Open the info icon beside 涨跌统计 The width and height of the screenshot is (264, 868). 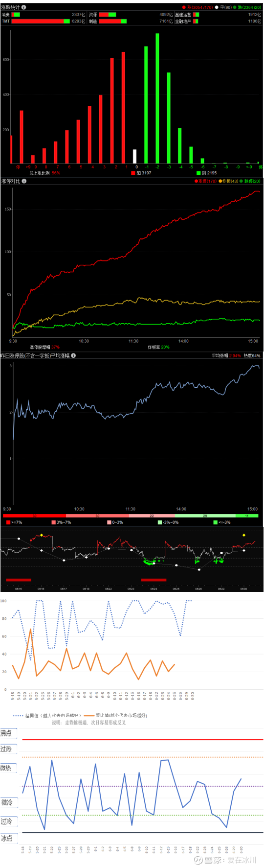24,7
